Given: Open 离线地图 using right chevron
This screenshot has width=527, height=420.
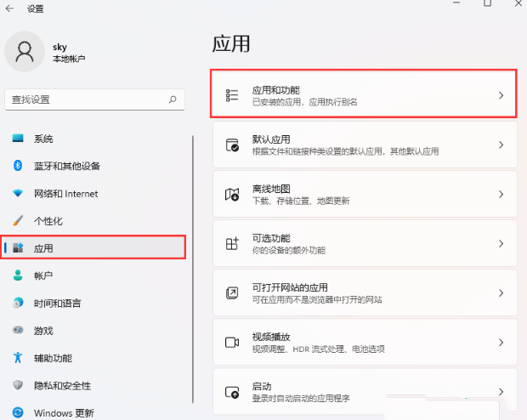Looking at the screenshot, I should tap(501, 195).
